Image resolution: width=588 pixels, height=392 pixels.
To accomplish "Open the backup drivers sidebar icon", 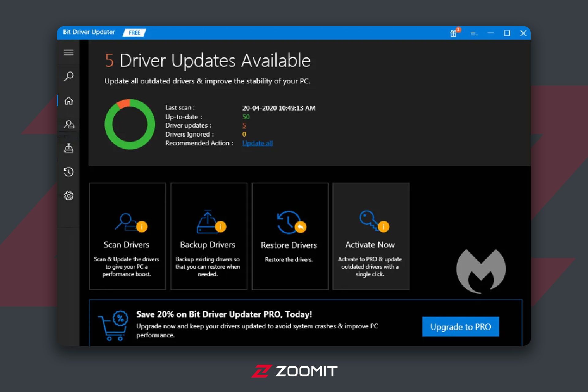I will pyautogui.click(x=69, y=148).
